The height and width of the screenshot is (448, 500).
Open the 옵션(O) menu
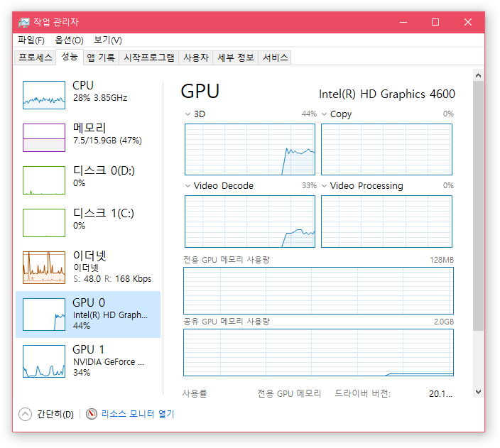coord(69,40)
